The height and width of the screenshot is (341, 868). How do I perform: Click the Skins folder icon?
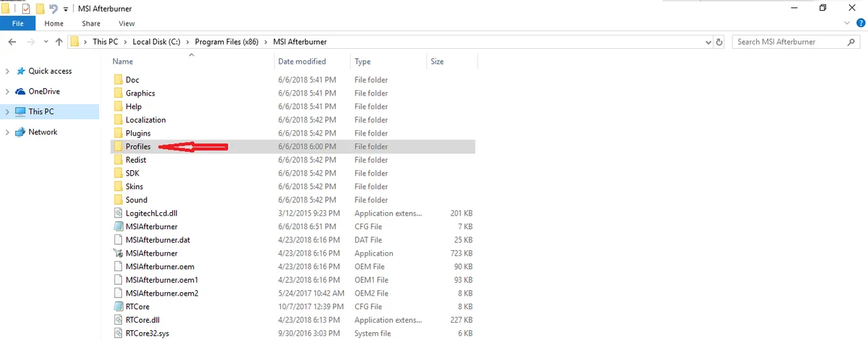click(x=118, y=186)
